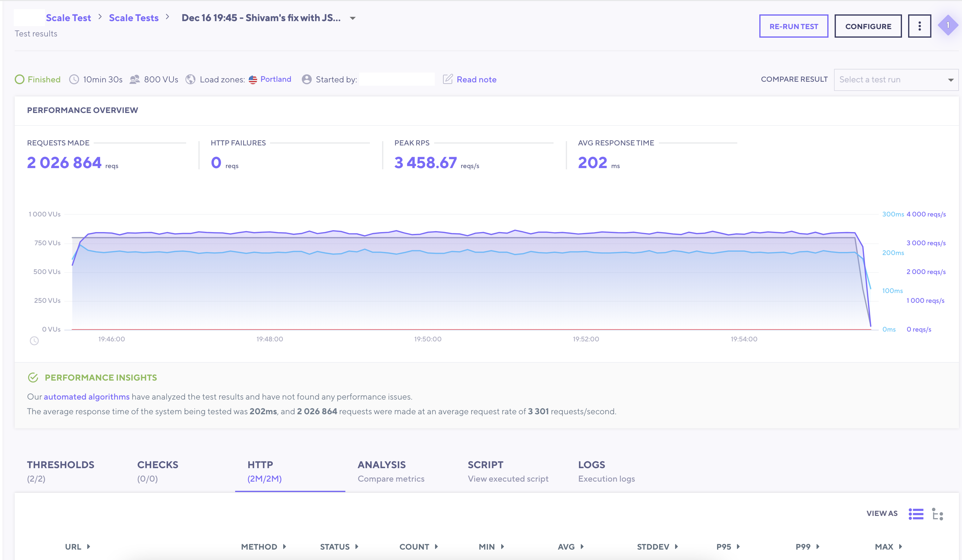This screenshot has width=962, height=560.
Task: Click the edit note pencil icon
Action: coord(448,79)
